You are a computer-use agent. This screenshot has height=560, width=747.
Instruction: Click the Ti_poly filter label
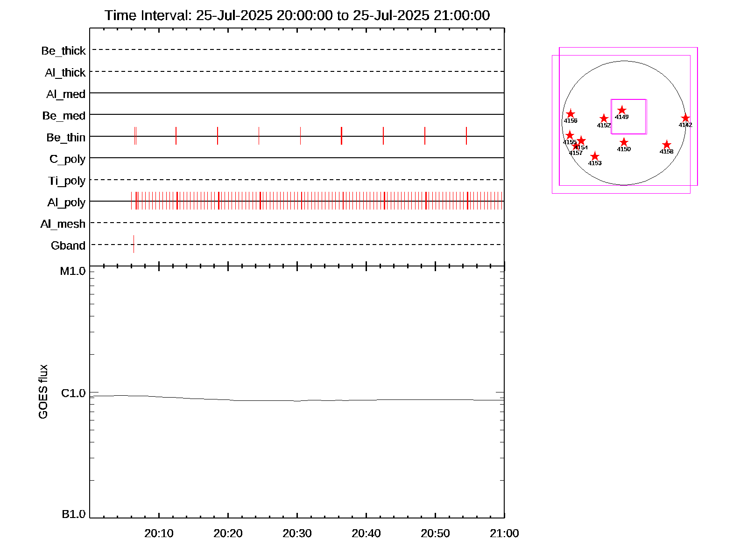67,181
